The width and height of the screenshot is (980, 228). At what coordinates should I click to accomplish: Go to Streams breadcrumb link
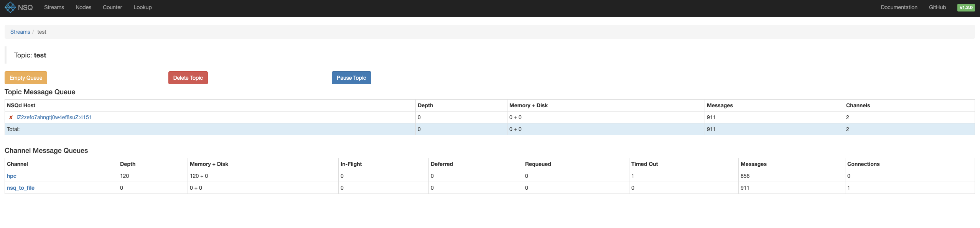coord(20,32)
